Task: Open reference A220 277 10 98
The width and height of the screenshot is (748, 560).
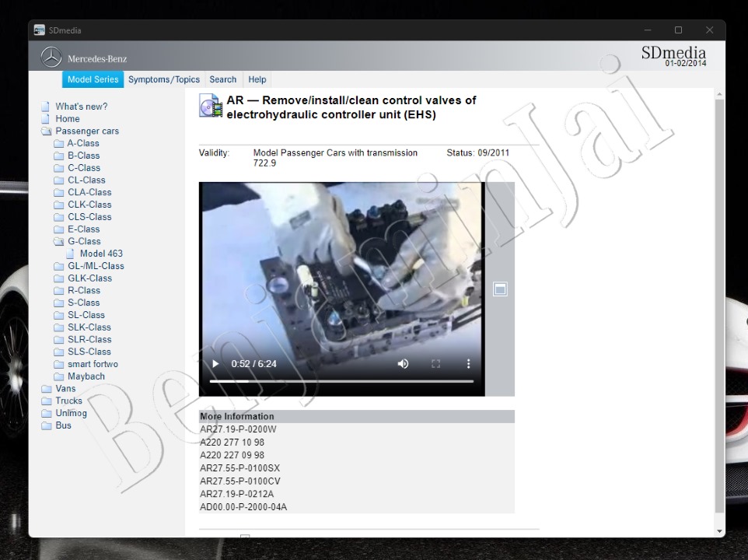Action: point(232,443)
